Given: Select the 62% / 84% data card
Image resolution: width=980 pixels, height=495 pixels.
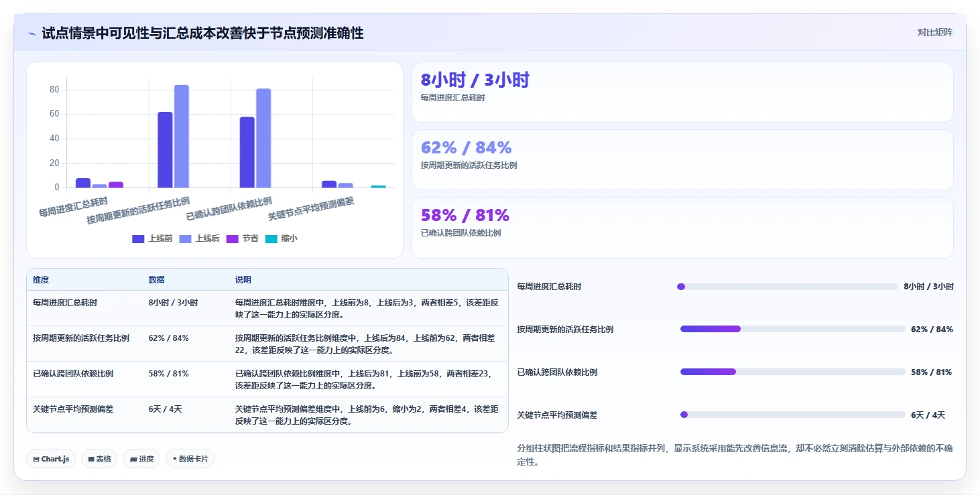Looking at the screenshot, I should pos(682,160).
